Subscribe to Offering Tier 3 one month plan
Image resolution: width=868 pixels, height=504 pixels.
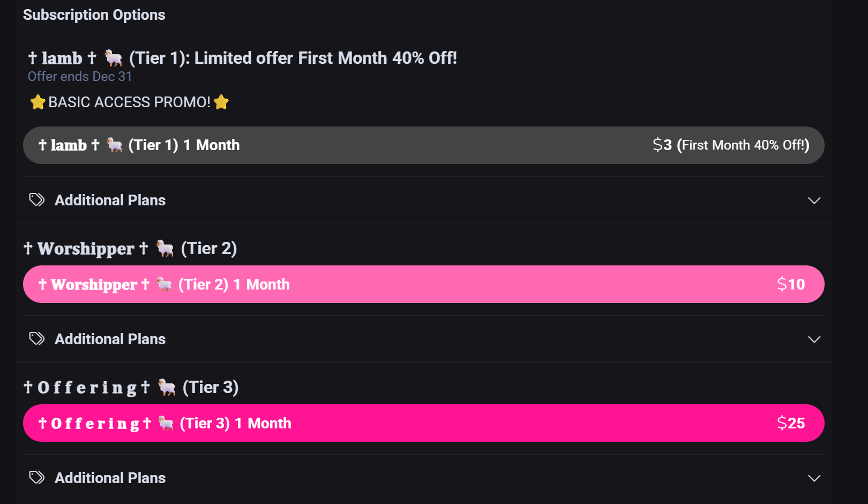pyautogui.click(x=423, y=423)
